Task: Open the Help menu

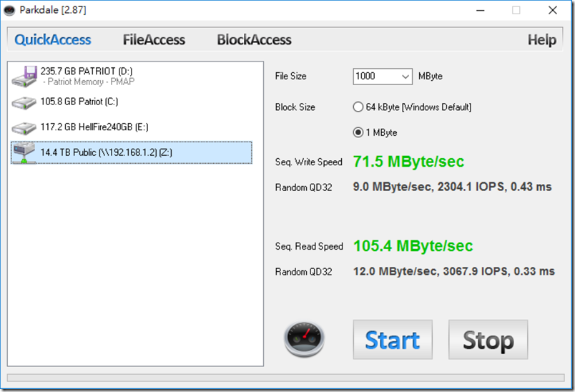Action: 541,39
